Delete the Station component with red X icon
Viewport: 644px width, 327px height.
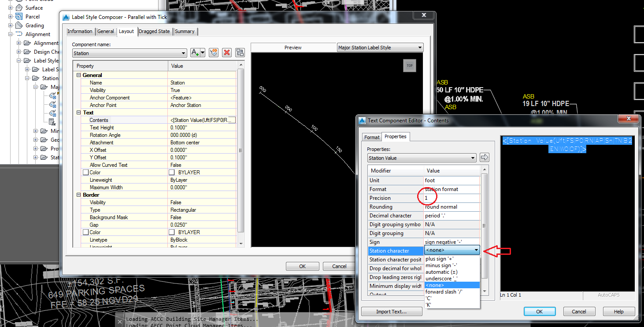[x=226, y=52]
